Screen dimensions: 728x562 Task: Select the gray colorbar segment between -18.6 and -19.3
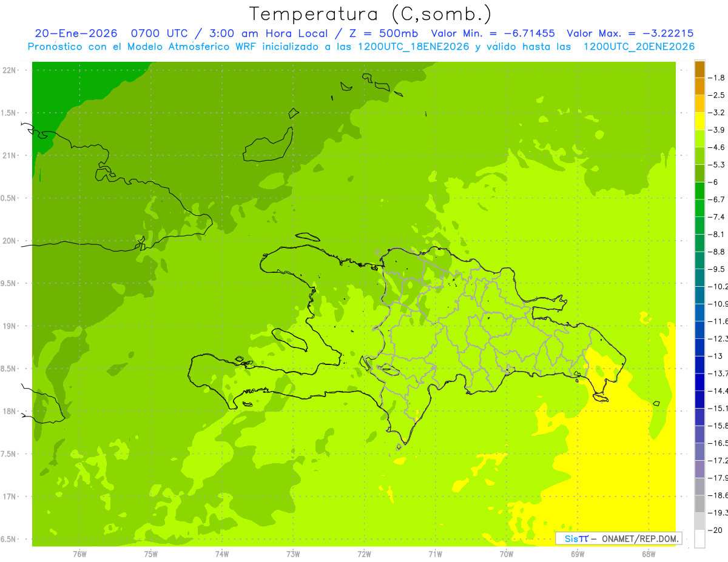coord(699,504)
